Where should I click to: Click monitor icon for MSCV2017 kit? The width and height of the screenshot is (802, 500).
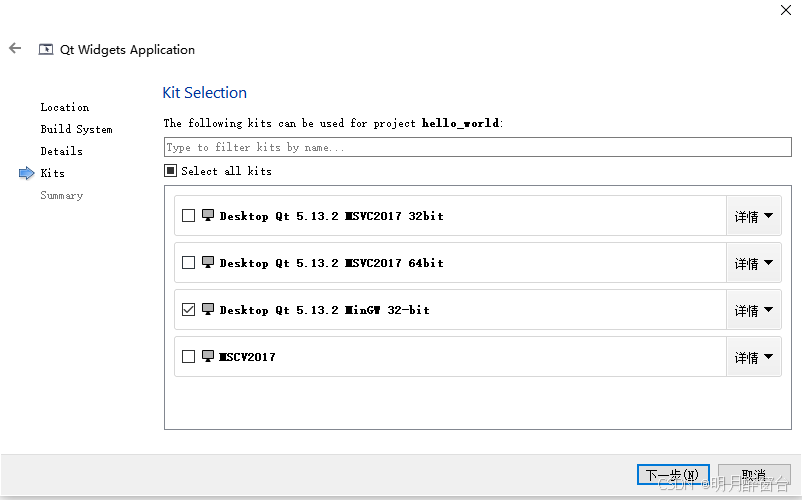coord(208,356)
